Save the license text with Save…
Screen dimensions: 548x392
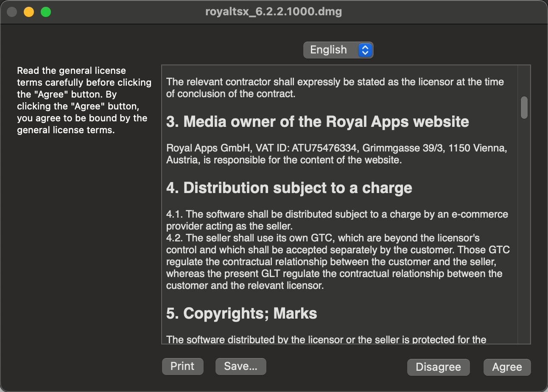(x=240, y=366)
